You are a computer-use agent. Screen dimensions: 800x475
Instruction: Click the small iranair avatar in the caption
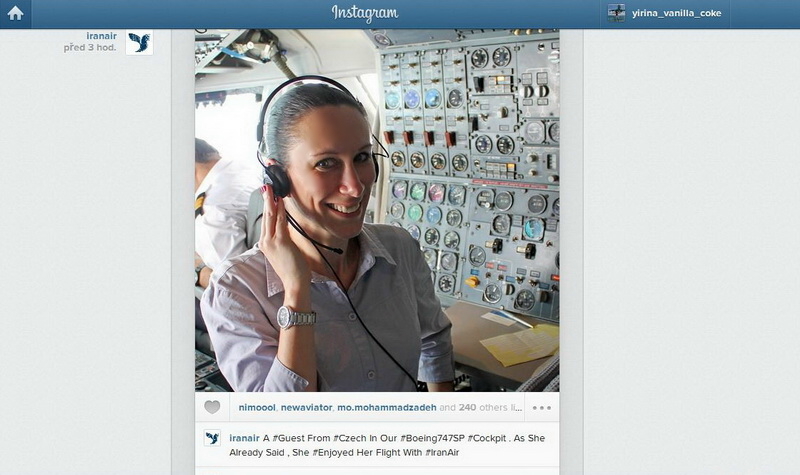coord(212,438)
